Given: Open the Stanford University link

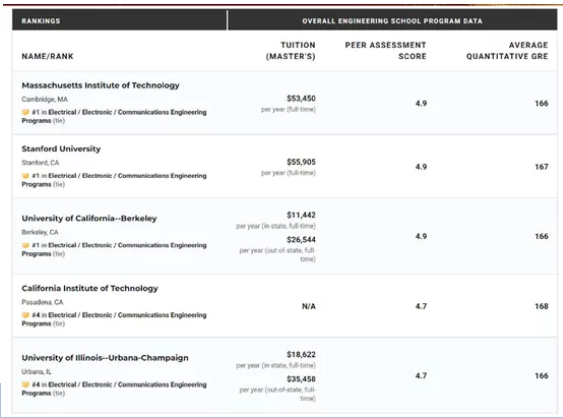Looking at the screenshot, I should (x=61, y=149).
